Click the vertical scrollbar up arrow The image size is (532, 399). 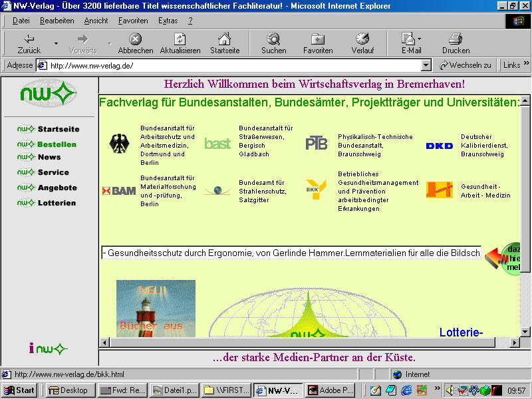[x=525, y=100]
